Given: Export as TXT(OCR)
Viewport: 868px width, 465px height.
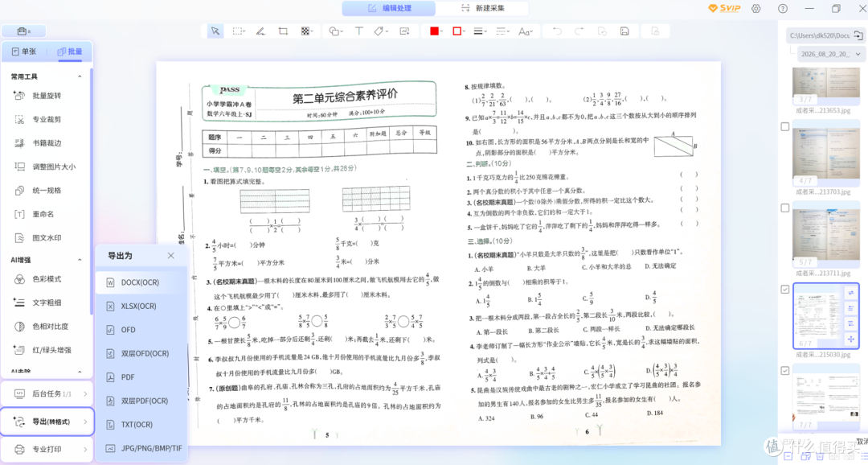Looking at the screenshot, I should [141, 425].
